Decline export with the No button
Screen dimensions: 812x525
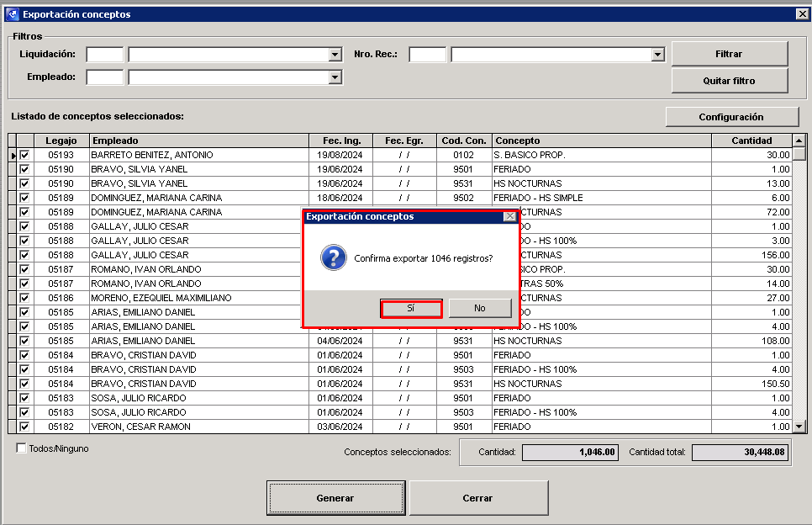(479, 309)
